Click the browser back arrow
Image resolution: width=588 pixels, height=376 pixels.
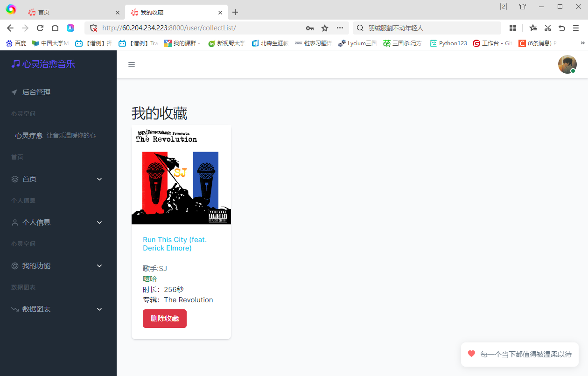coord(10,28)
